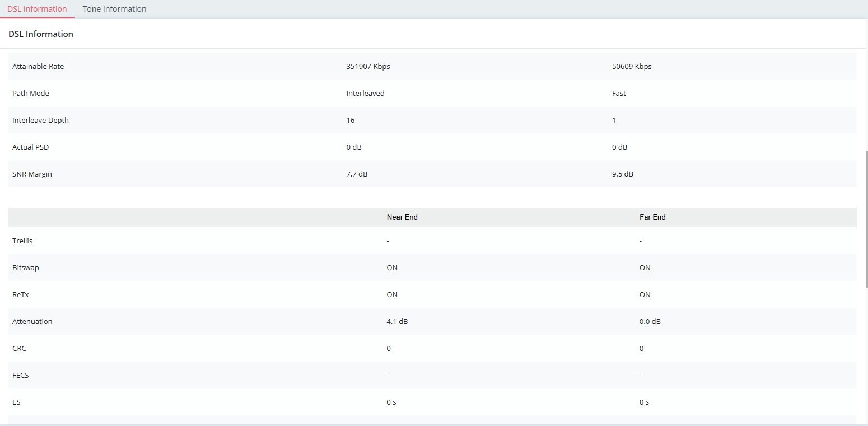Click the SNR Margin label
Viewport: 868px width, 426px height.
pos(32,174)
